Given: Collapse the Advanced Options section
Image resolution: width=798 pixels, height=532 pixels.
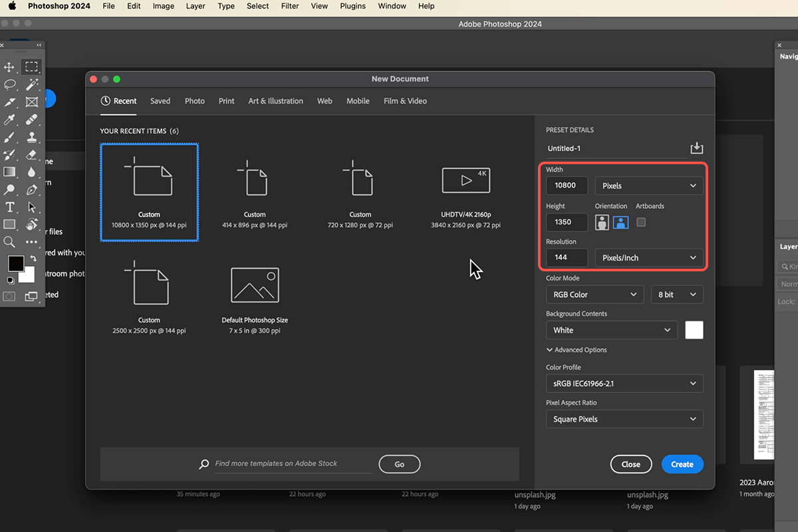Looking at the screenshot, I should tap(577, 350).
